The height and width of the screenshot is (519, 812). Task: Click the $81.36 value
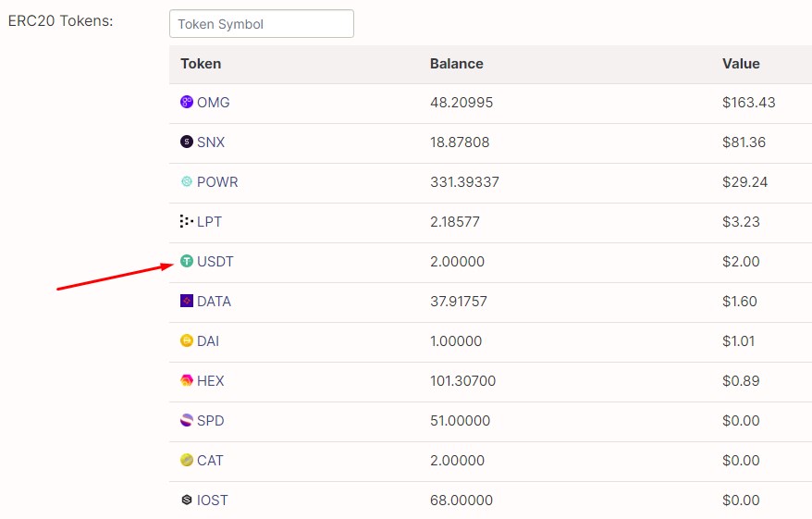[744, 142]
